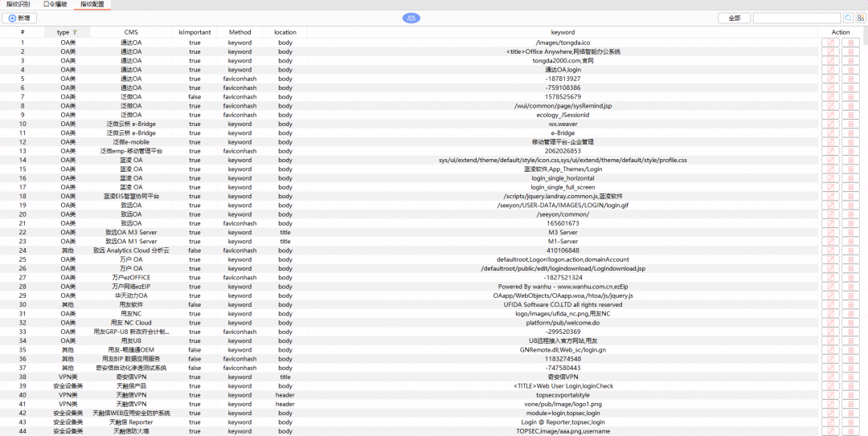The width and height of the screenshot is (868, 436).
Task: Select CMS cell '奇安信自动化渗透测试系统'
Action: point(131,368)
